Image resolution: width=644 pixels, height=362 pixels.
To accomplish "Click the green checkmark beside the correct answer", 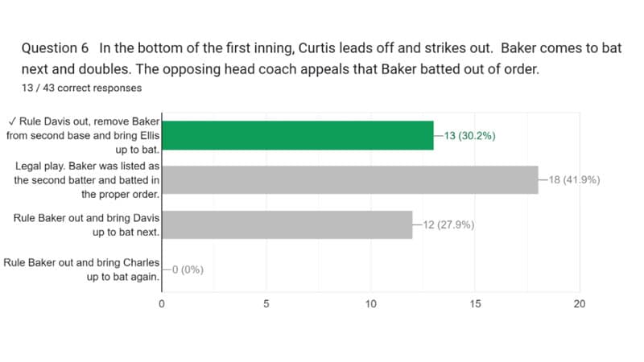I will click(x=10, y=121).
